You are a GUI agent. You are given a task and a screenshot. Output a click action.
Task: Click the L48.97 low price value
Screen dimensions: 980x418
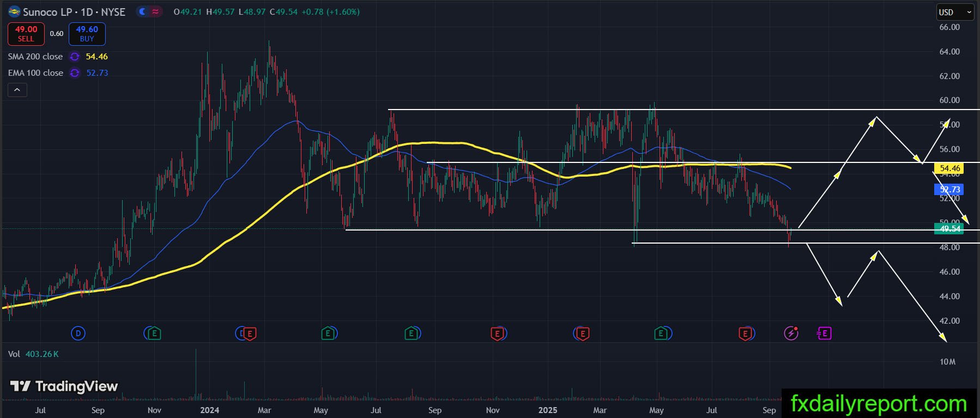pos(252,12)
